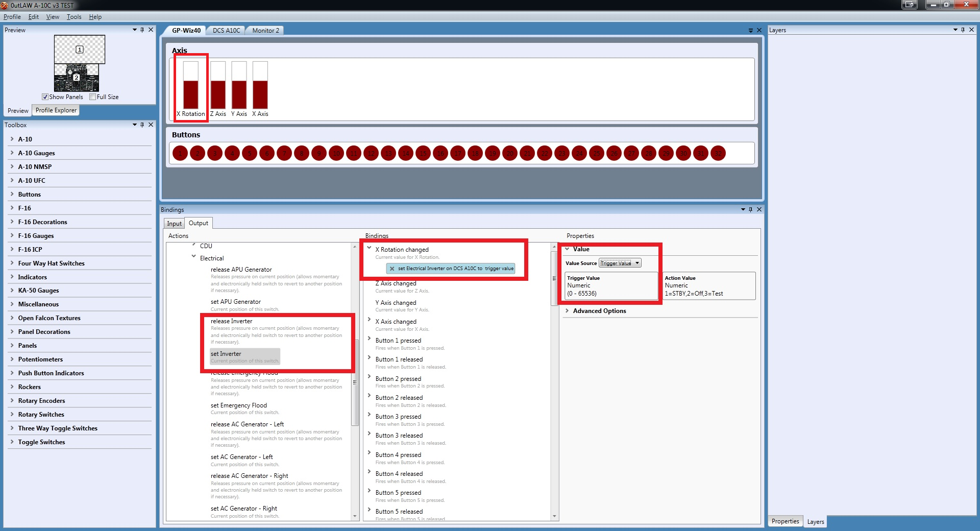This screenshot has height=531, width=980.
Task: Click button indicator number 5
Action: (250, 153)
